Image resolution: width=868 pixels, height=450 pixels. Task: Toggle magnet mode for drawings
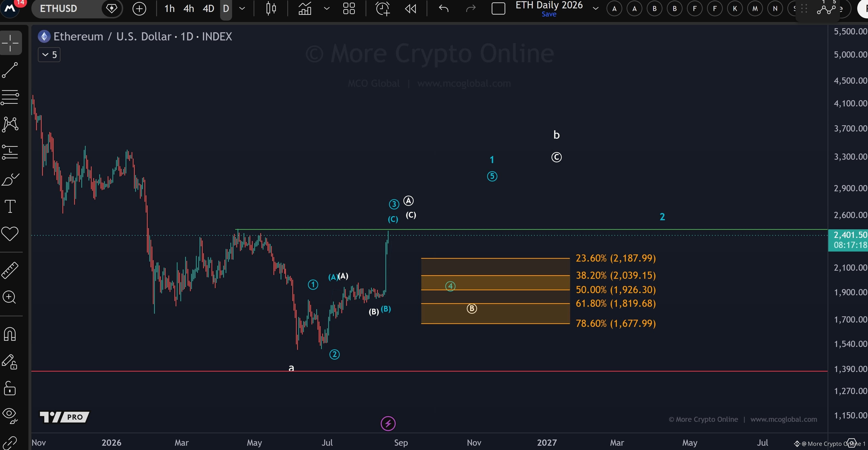10,334
